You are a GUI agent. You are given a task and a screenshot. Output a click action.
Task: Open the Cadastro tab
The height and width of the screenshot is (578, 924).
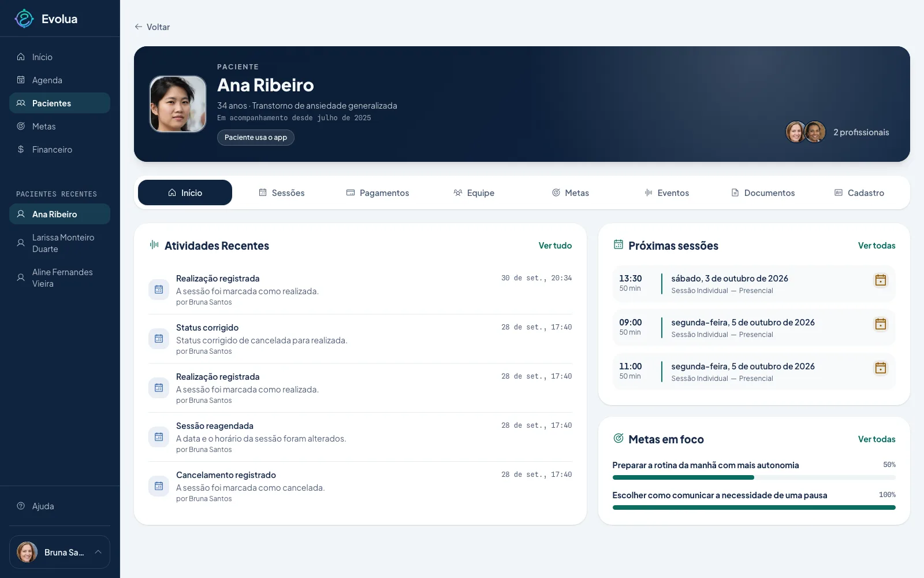coord(860,192)
